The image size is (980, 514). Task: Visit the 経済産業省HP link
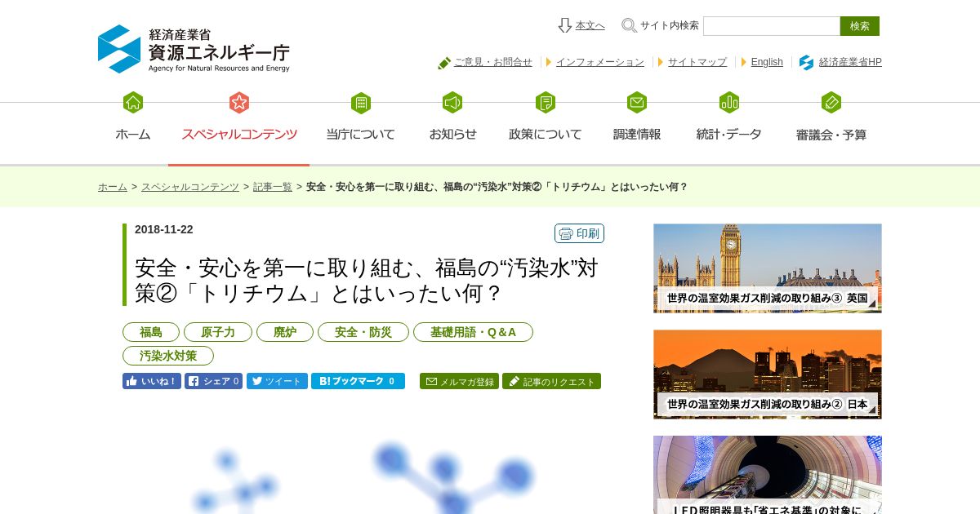pyautogui.click(x=850, y=62)
